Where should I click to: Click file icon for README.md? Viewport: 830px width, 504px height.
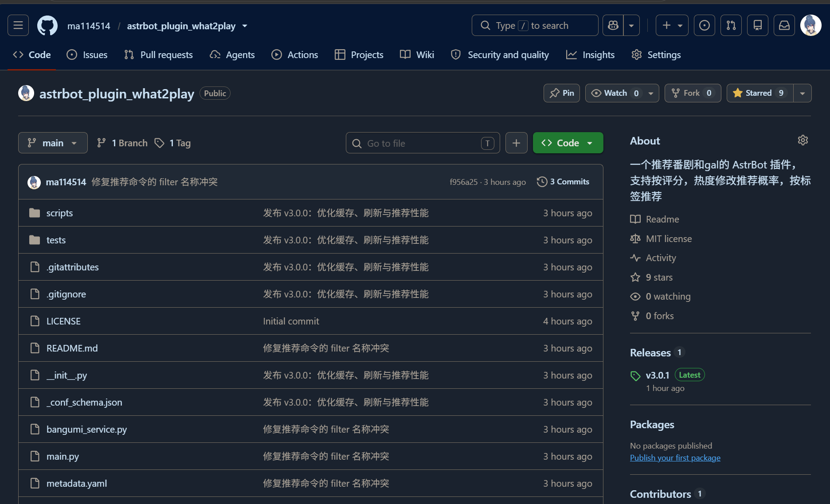coord(35,348)
